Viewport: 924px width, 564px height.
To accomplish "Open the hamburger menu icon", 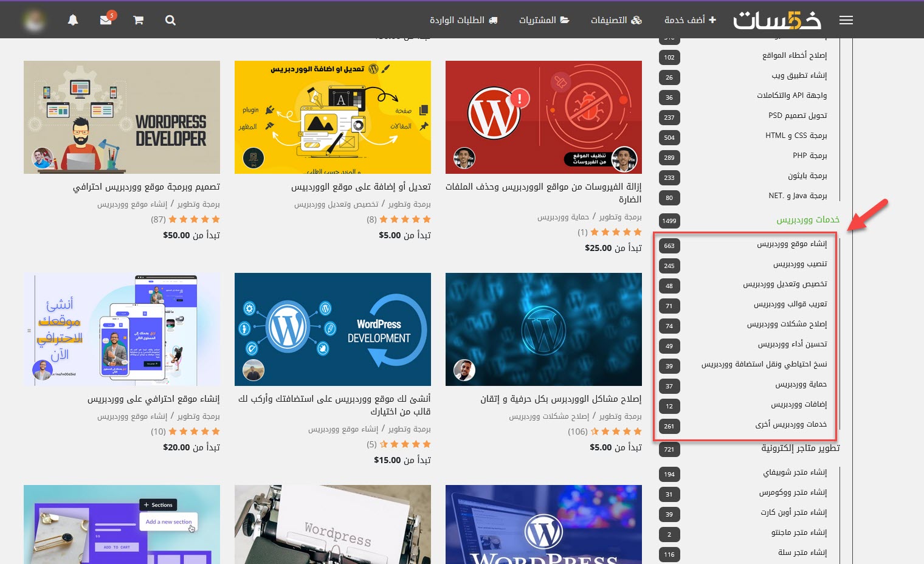I will [846, 20].
